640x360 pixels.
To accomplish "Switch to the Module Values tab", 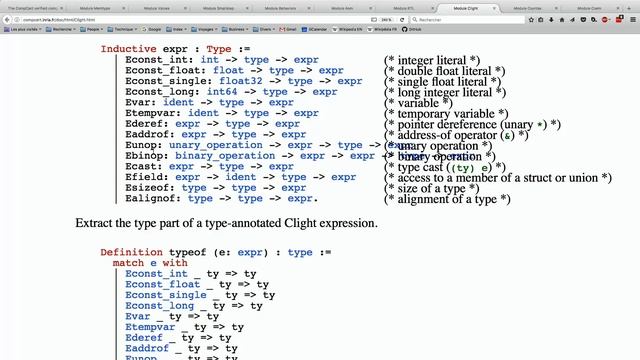I will (158, 8).
